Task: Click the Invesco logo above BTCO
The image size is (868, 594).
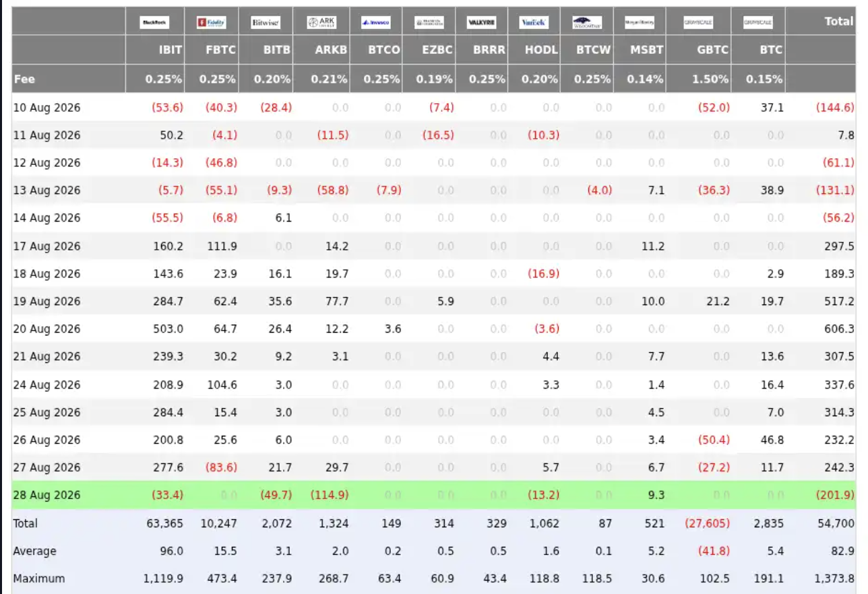Action: tap(375, 23)
